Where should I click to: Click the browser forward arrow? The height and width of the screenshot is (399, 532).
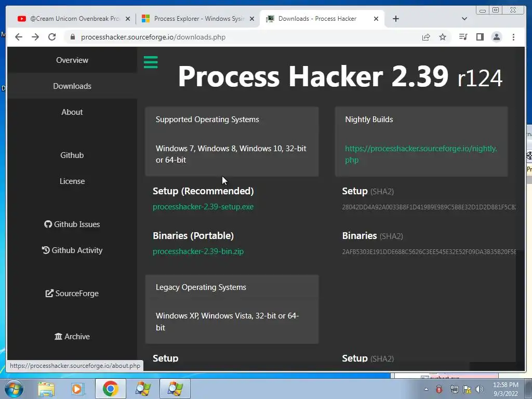click(35, 37)
